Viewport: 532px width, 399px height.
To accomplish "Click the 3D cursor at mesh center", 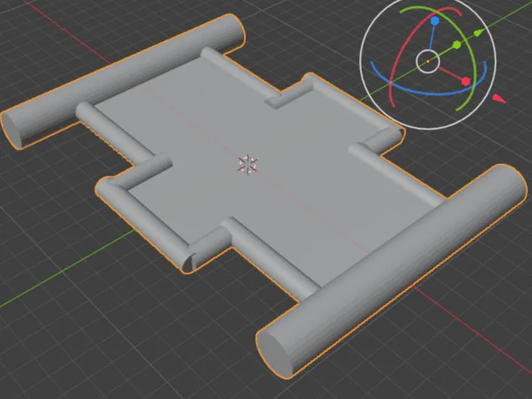I will pos(248,163).
